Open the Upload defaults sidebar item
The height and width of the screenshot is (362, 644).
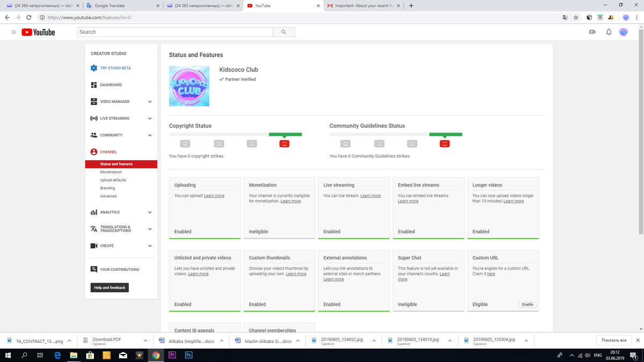[x=113, y=180]
